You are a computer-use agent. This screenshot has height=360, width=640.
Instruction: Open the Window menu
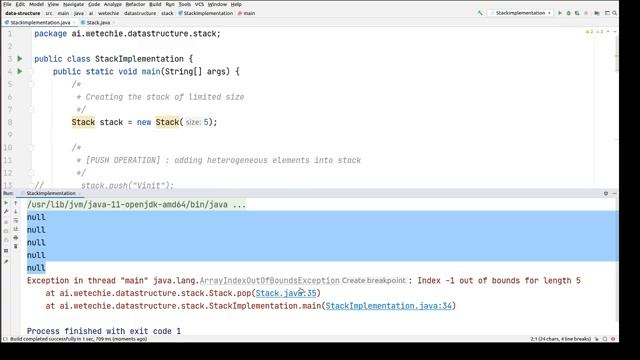click(x=217, y=4)
